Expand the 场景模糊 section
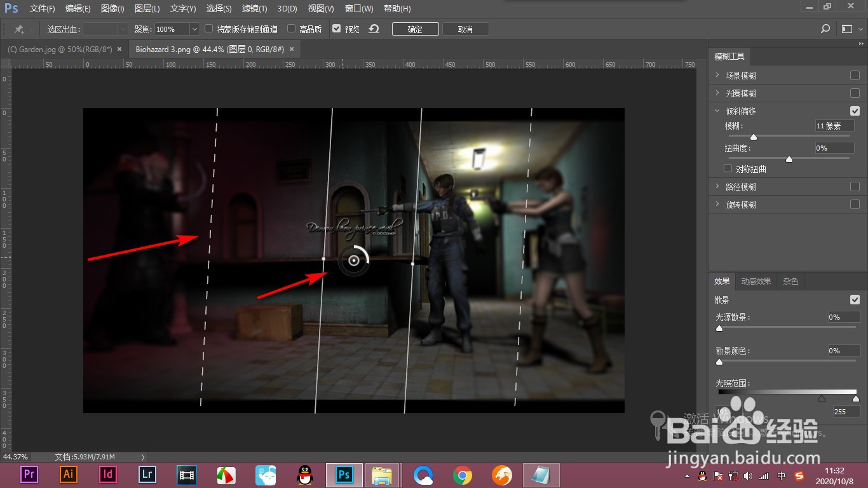Viewport: 868px width, 488px height. pos(717,75)
